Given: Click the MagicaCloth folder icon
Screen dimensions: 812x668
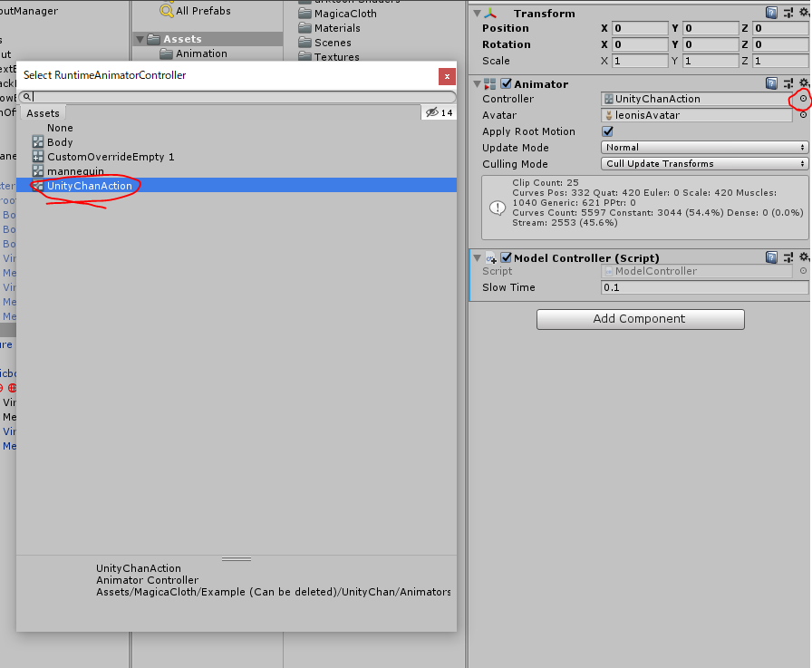Looking at the screenshot, I should point(305,14).
